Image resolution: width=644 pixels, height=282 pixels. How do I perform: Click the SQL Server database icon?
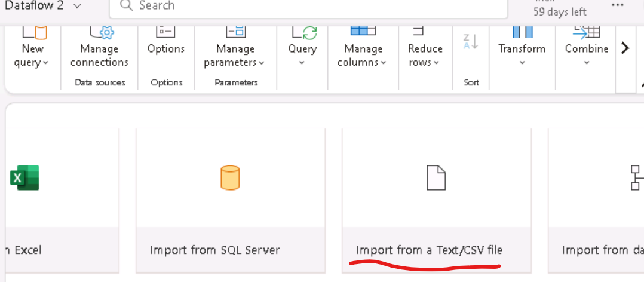[230, 177]
